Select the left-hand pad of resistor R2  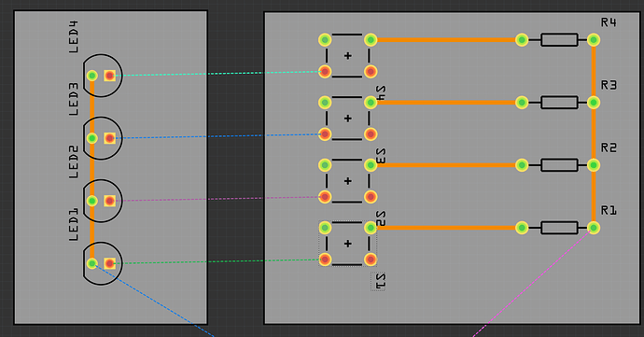522,165
